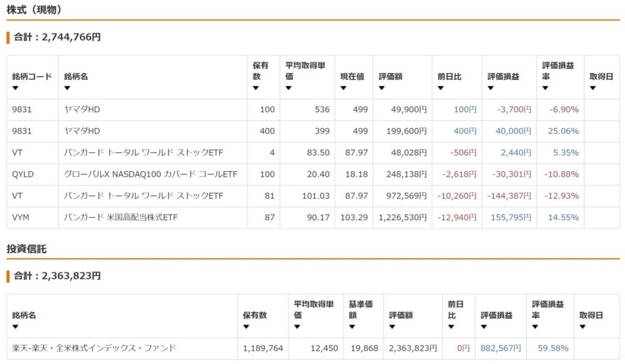The width and height of the screenshot is (625, 364).
Task: Sort stocks by 銘柄コード arrow
Action: click(x=15, y=88)
